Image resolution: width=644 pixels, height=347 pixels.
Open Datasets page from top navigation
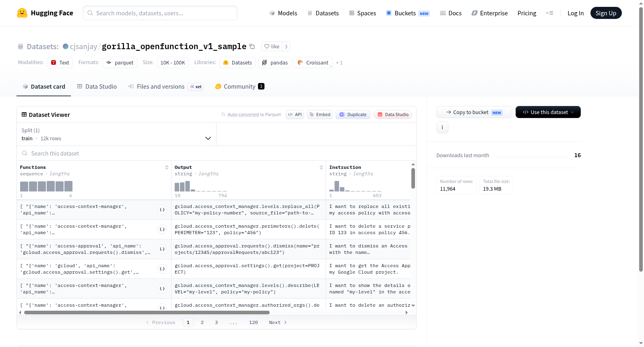pyautogui.click(x=323, y=13)
